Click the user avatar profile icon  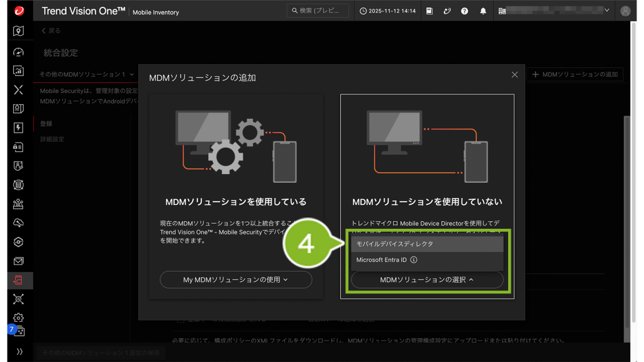625,11
